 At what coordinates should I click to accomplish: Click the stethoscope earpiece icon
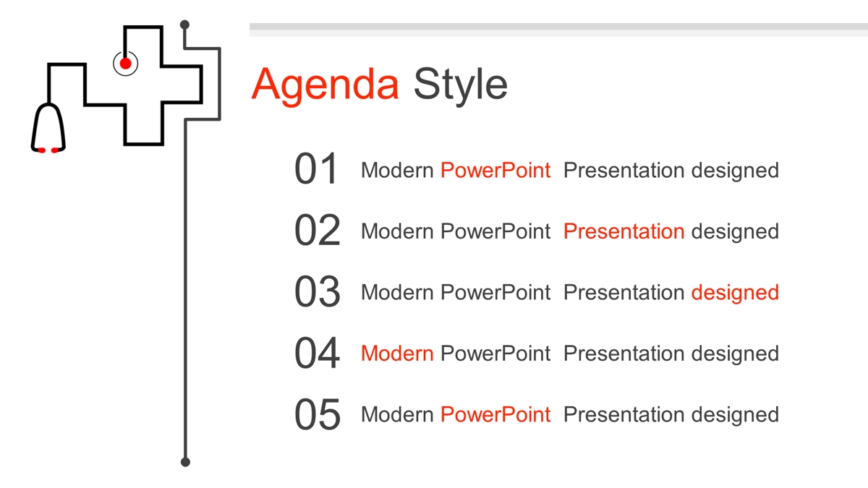[x=48, y=127]
